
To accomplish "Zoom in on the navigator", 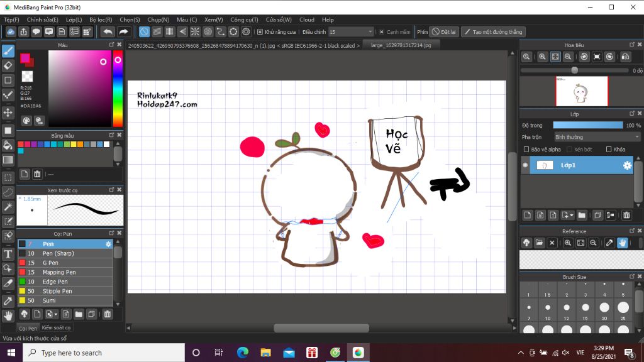I will [x=542, y=57].
